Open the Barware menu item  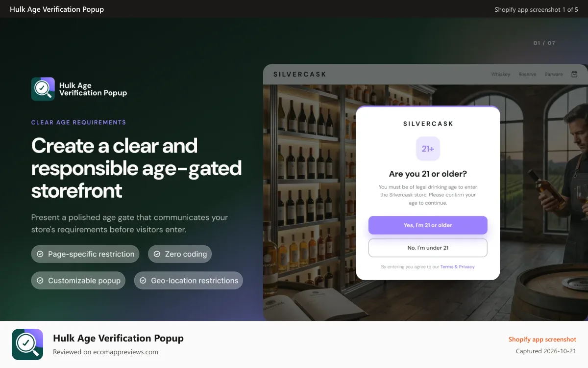point(554,74)
